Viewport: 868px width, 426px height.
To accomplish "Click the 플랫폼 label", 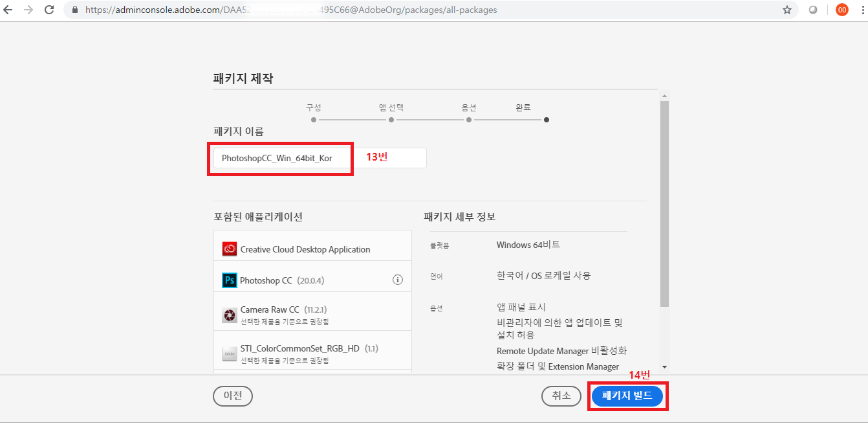I will pos(439,246).
